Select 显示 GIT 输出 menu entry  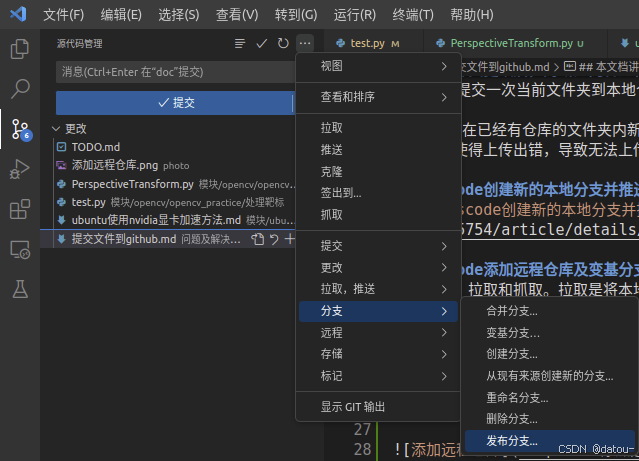coord(378,407)
